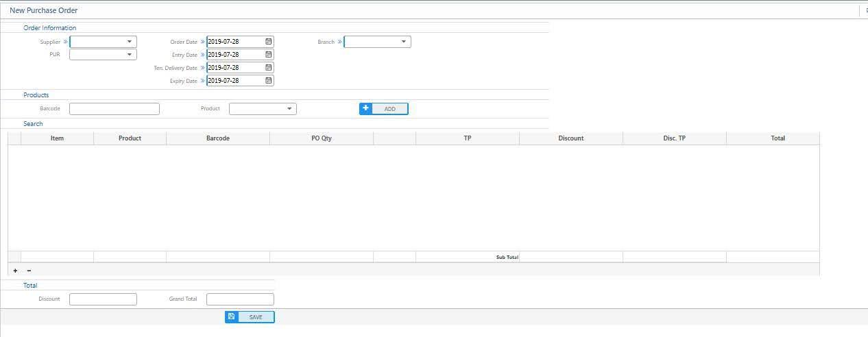The height and width of the screenshot is (337, 868).
Task: Click the New Purchase Order title
Action: (x=44, y=10)
